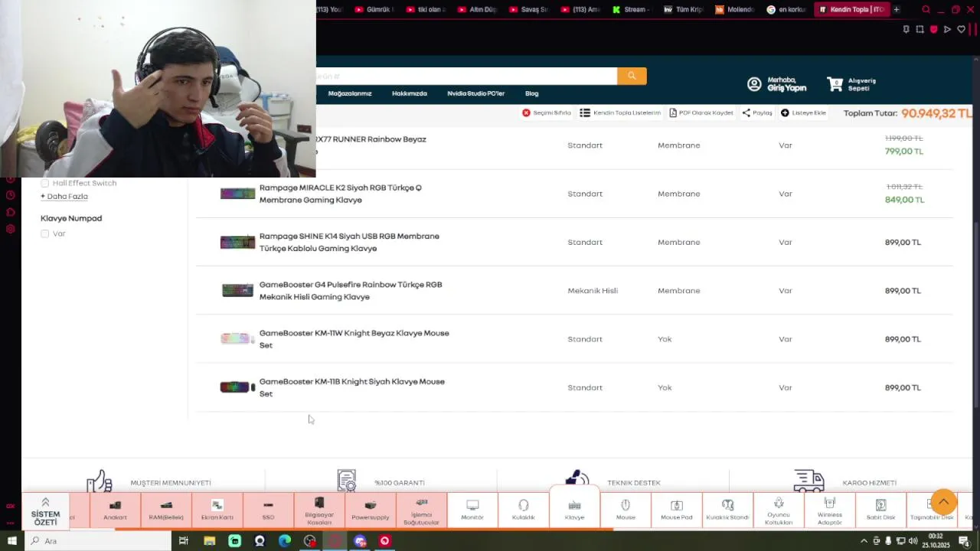This screenshot has width=980, height=551.
Task: Open the Blog menu item
Action: [532, 93]
